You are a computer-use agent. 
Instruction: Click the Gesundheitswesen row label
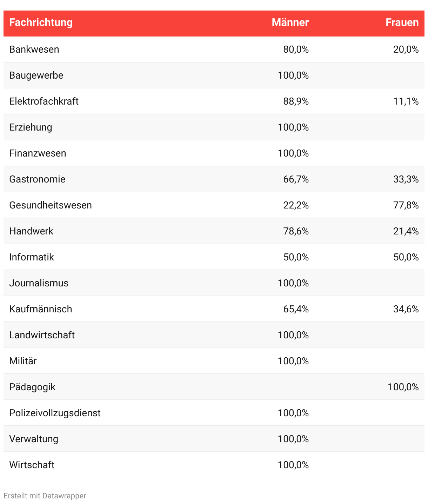pos(51,205)
